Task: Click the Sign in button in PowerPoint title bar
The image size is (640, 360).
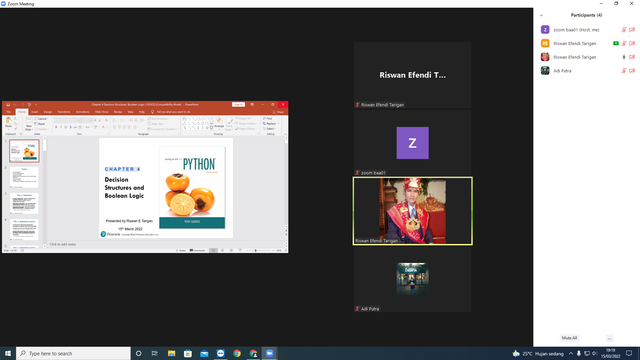Action: (238, 104)
